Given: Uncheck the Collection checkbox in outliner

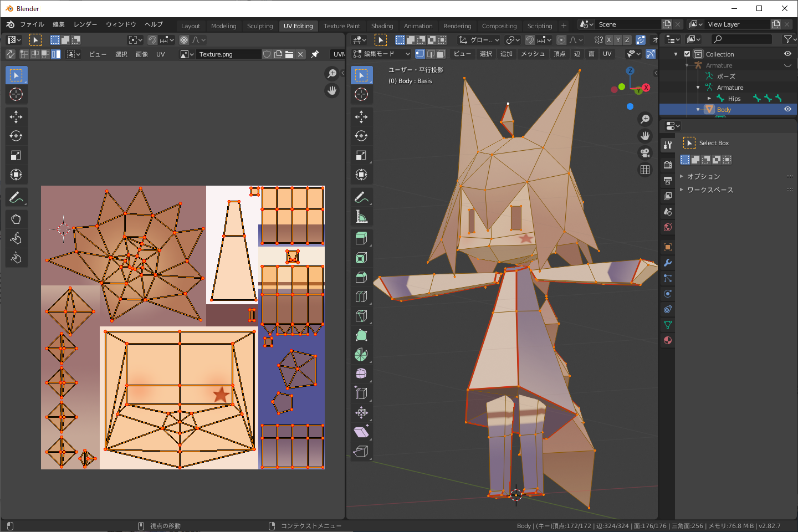Looking at the screenshot, I should 687,54.
